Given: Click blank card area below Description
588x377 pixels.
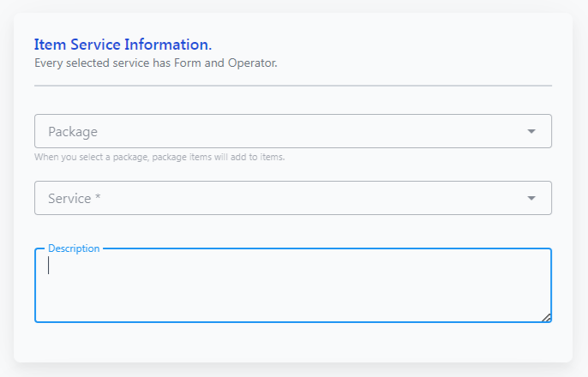Looking at the screenshot, I should pyautogui.click(x=293, y=342).
